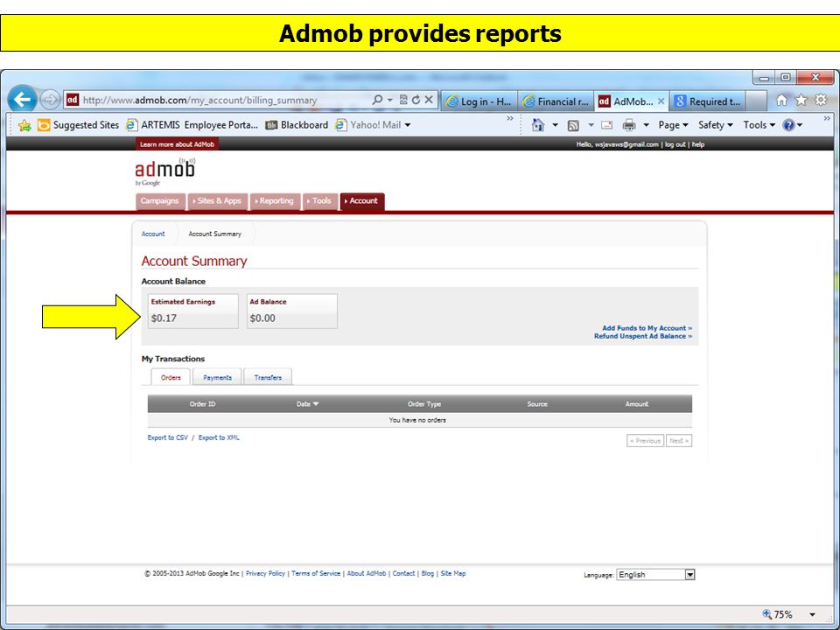Click the Previous pagination button
Viewport: 840px width, 630px height.
coord(646,441)
